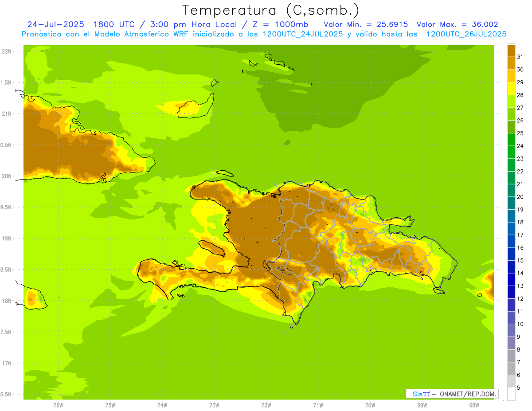532x411 pixels.
Task: Click the "31" colorbar label
Action: [520, 57]
